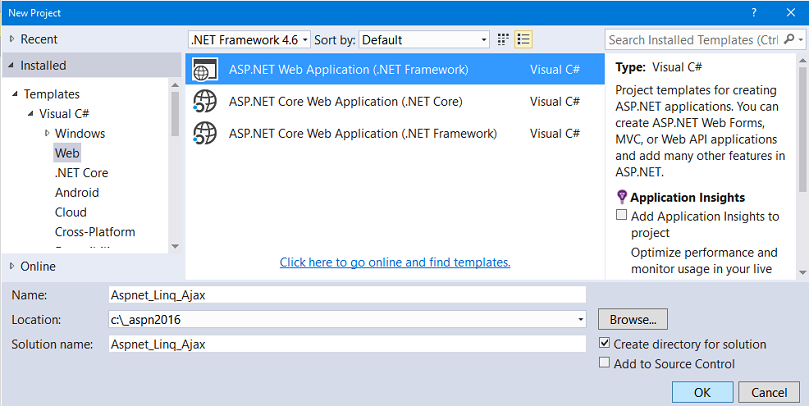The height and width of the screenshot is (406, 809).
Task: Select the Cross-Platform template category
Action: (95, 232)
